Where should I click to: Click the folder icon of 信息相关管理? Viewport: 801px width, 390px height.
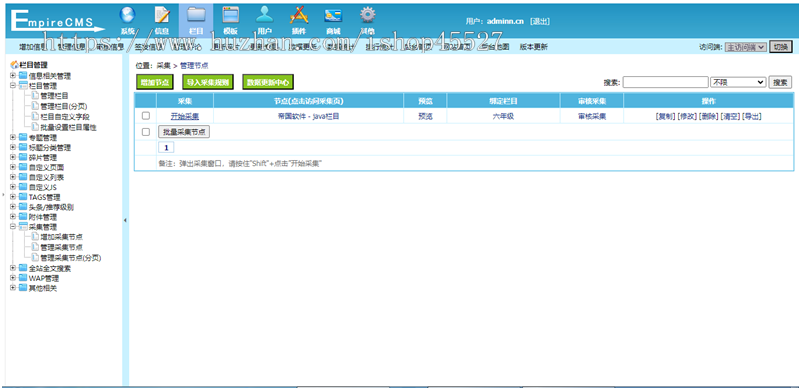click(22, 76)
